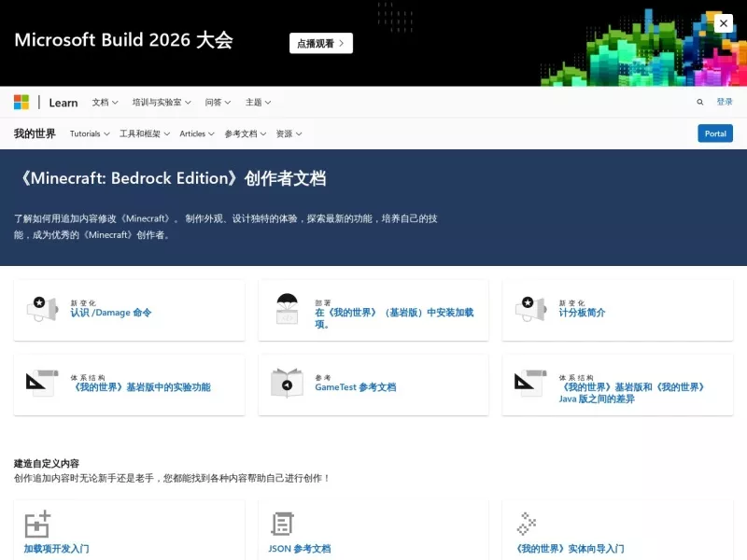Open JSON 参考文档 link
Viewport: 747px width, 560px height.
pos(300,549)
